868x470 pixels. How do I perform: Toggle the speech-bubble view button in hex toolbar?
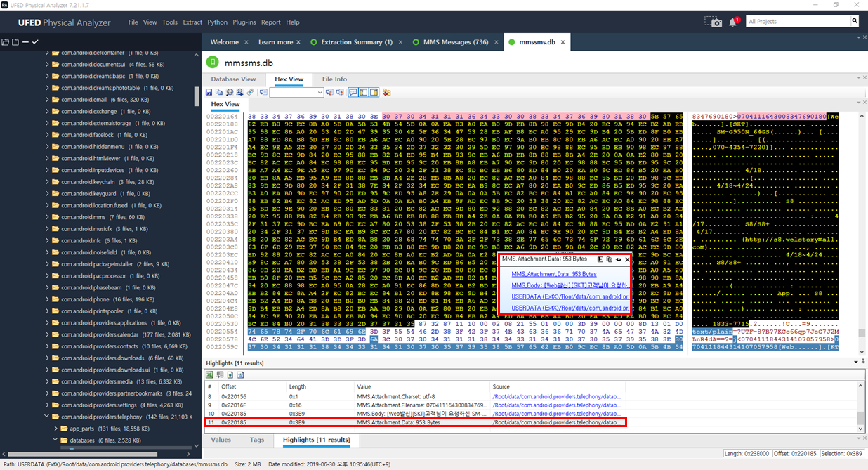point(353,92)
